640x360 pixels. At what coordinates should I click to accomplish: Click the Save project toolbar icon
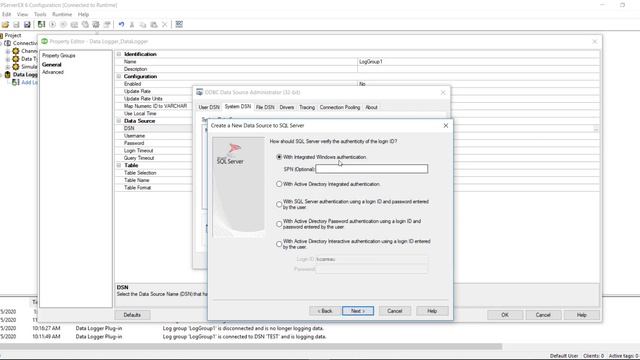[x=16, y=25]
